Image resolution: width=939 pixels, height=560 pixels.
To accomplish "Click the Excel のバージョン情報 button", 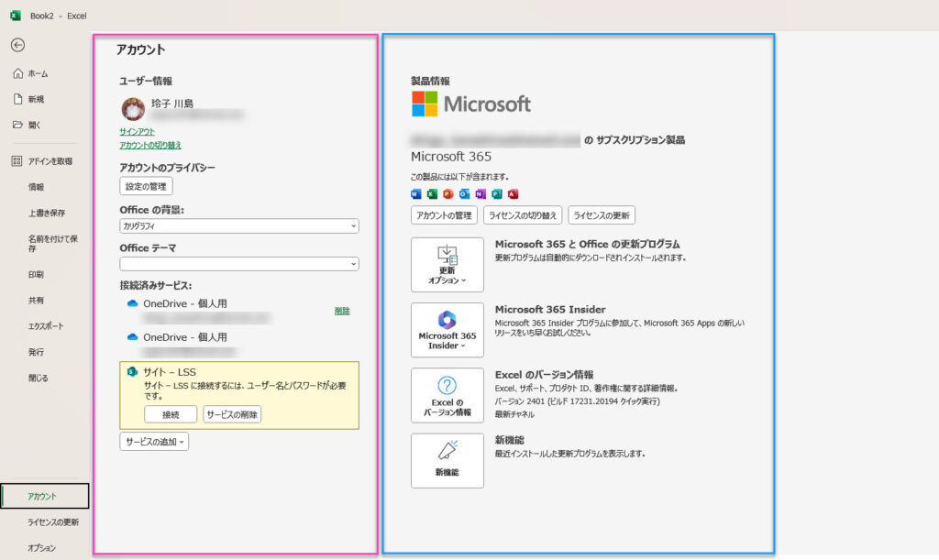I will coord(447,395).
